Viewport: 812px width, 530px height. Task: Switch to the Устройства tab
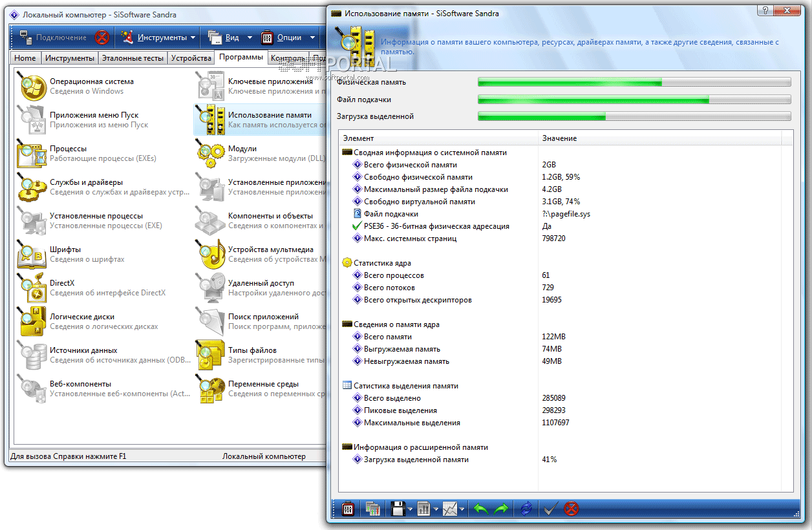coord(191,58)
